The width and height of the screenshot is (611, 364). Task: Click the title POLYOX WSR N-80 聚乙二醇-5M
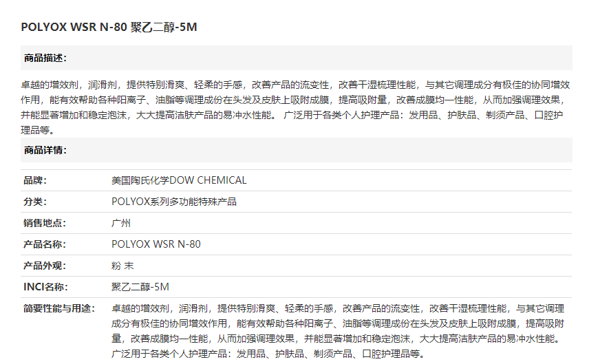(109, 27)
